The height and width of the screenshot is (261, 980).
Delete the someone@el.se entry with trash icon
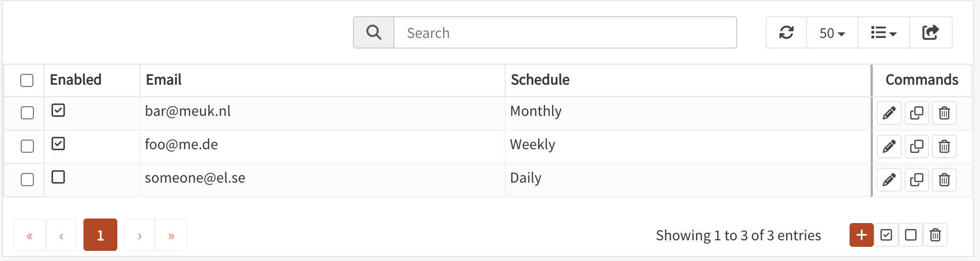click(x=944, y=180)
